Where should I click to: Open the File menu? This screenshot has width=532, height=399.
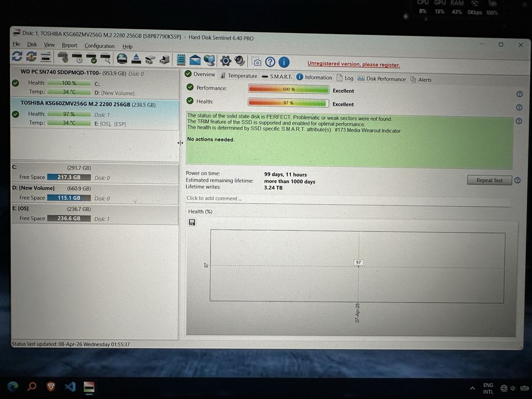[x=17, y=44]
